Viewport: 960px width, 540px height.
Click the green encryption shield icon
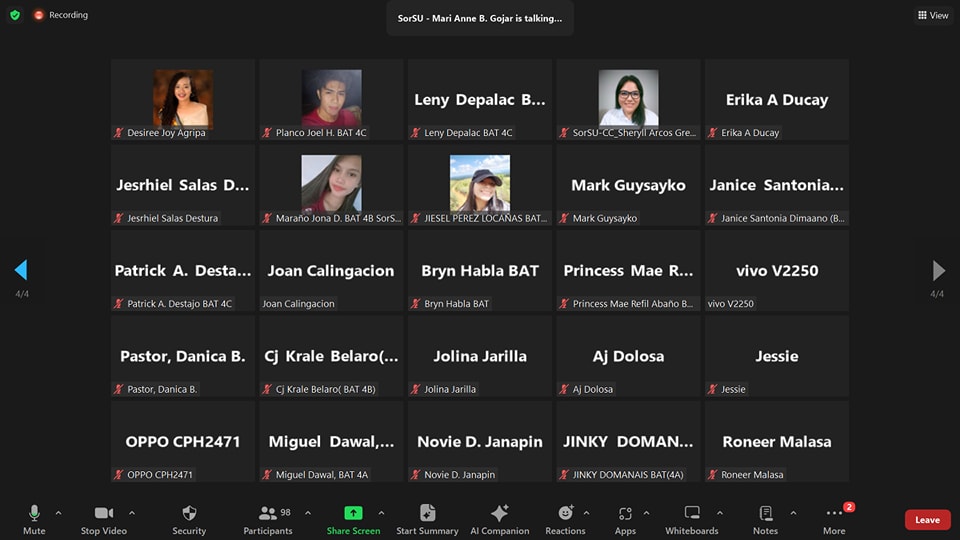tap(15, 15)
